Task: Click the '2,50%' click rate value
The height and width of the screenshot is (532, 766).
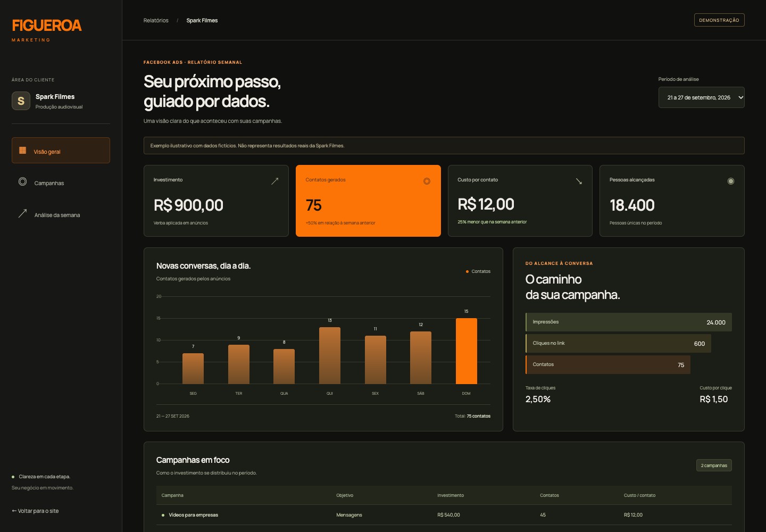Action: point(538,400)
